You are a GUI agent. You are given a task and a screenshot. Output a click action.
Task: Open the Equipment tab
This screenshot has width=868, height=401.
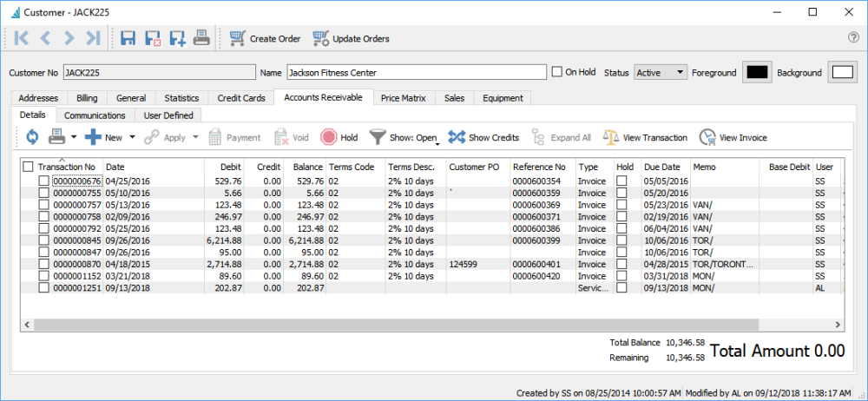point(503,98)
